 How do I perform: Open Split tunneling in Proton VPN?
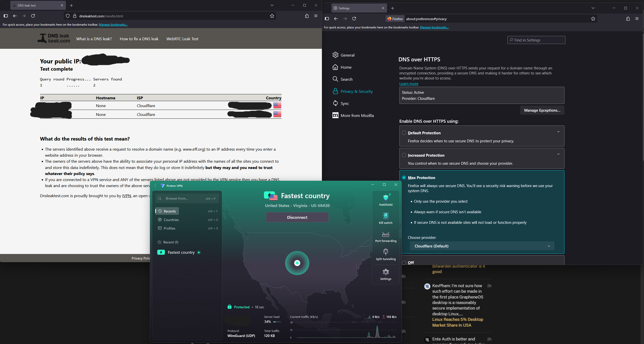point(386,254)
